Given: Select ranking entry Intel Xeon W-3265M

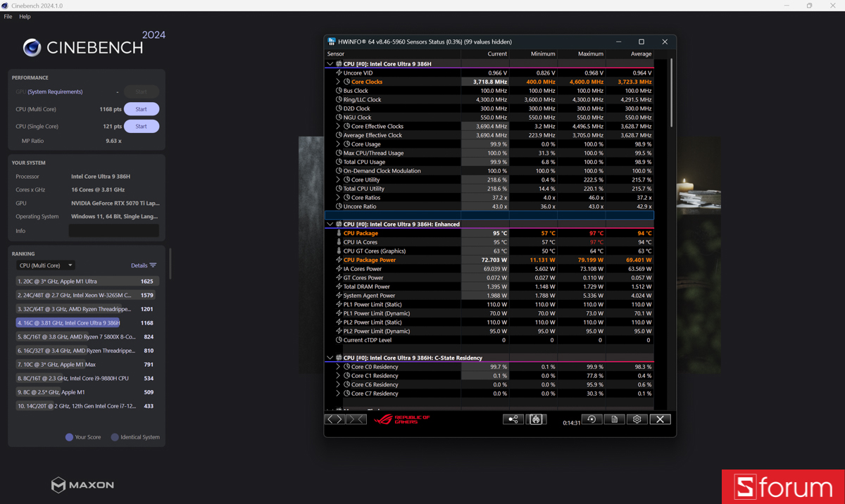Looking at the screenshot, I should (x=87, y=295).
